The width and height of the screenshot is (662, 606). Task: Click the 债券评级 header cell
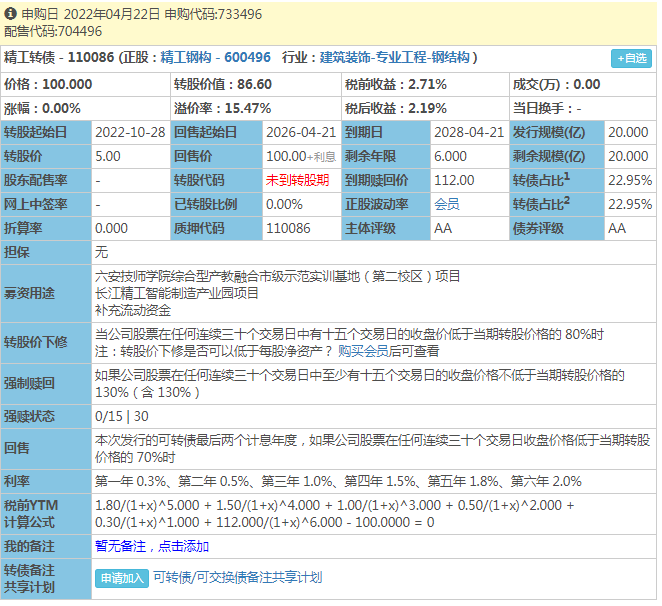(x=557, y=228)
